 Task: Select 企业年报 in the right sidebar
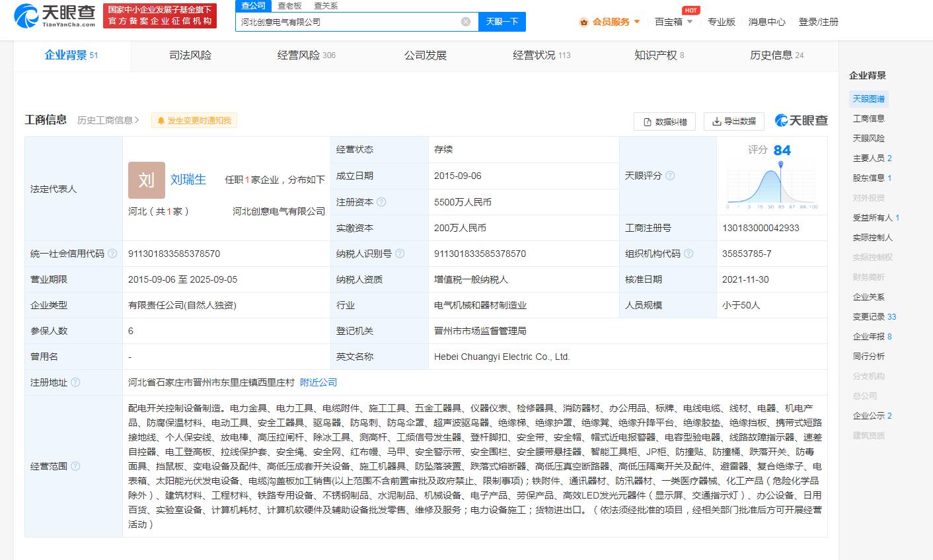pos(872,337)
